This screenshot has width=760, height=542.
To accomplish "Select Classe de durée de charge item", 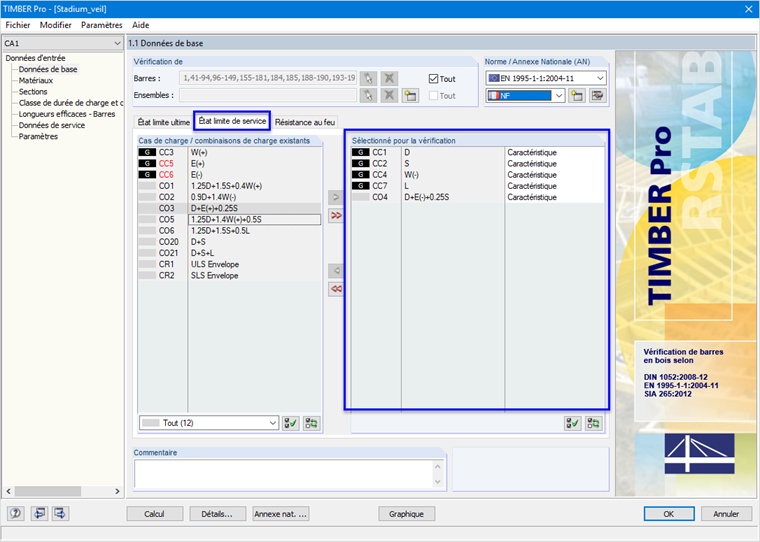I will (x=71, y=103).
